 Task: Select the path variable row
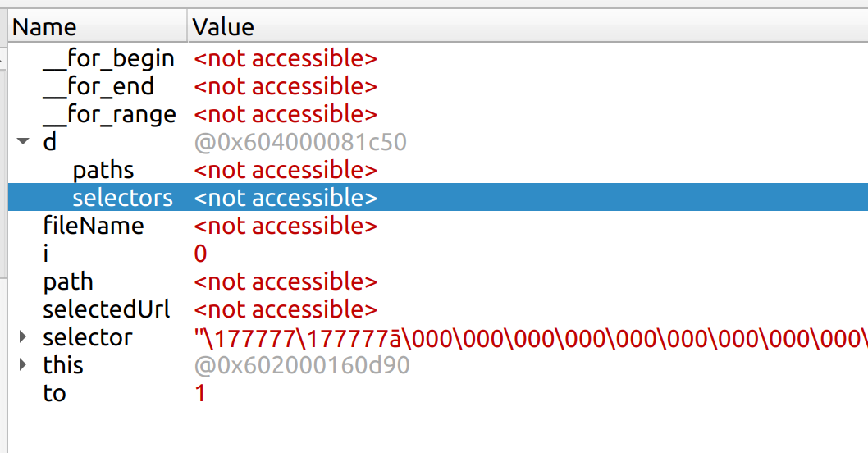pos(68,281)
